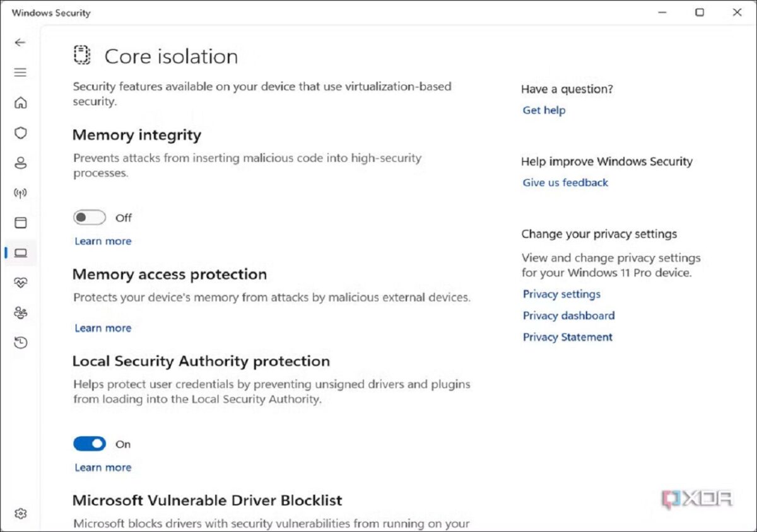Open Family options icon

tap(21, 313)
